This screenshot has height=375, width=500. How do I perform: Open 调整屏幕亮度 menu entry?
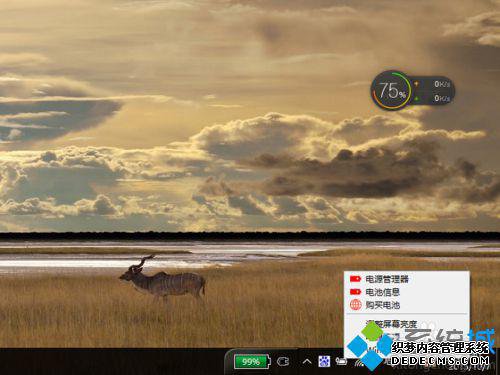pos(406,324)
